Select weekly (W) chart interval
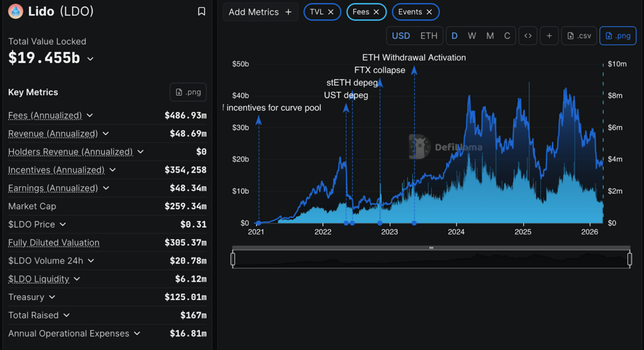The image size is (644, 350). tap(472, 36)
